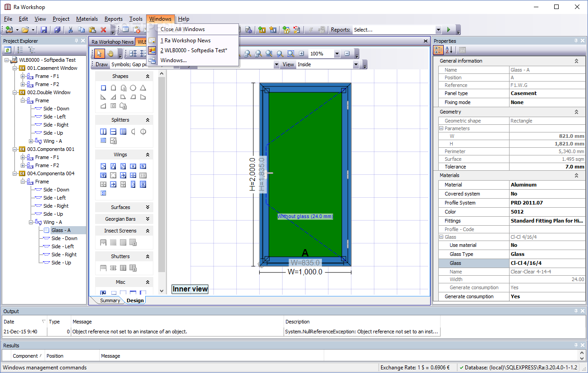Click the Paste clipboard icon

(92, 30)
